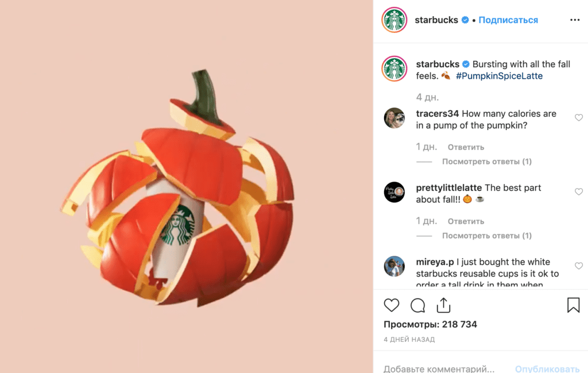Like the post with the heart icon
The height and width of the screenshot is (373, 588).
point(392,305)
